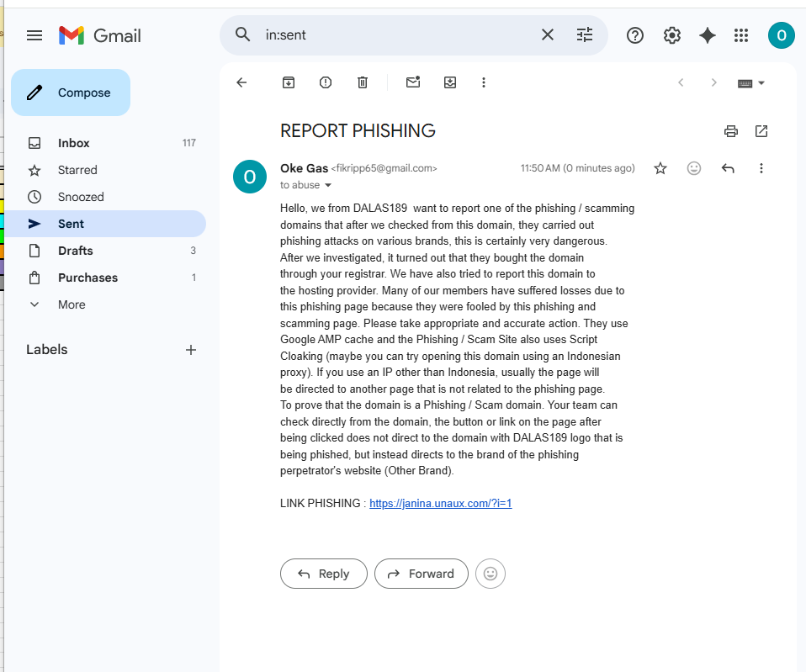
Task: Click the Gmail logo
Action: tap(100, 35)
